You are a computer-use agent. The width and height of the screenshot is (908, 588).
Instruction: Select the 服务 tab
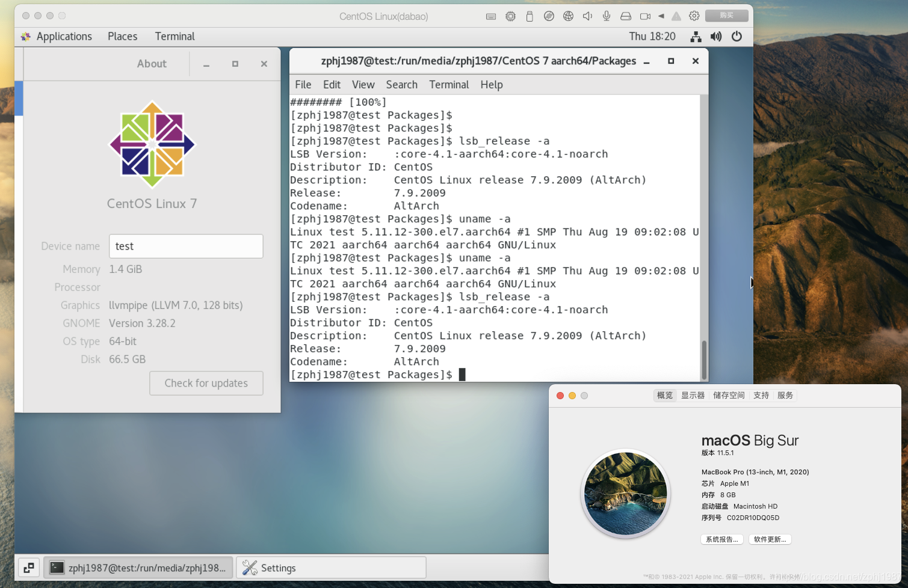pos(785,396)
